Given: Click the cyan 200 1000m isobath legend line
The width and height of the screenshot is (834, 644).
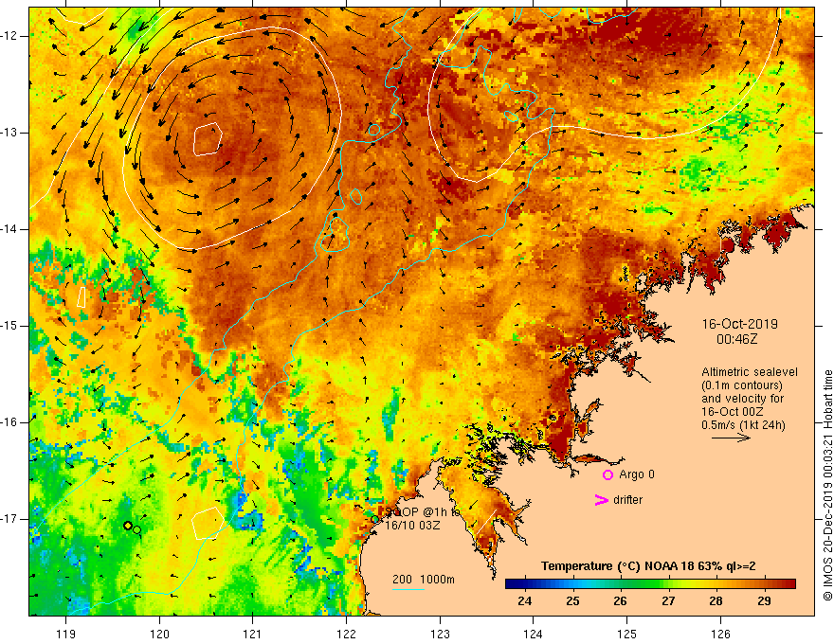Looking at the screenshot, I should [408, 589].
